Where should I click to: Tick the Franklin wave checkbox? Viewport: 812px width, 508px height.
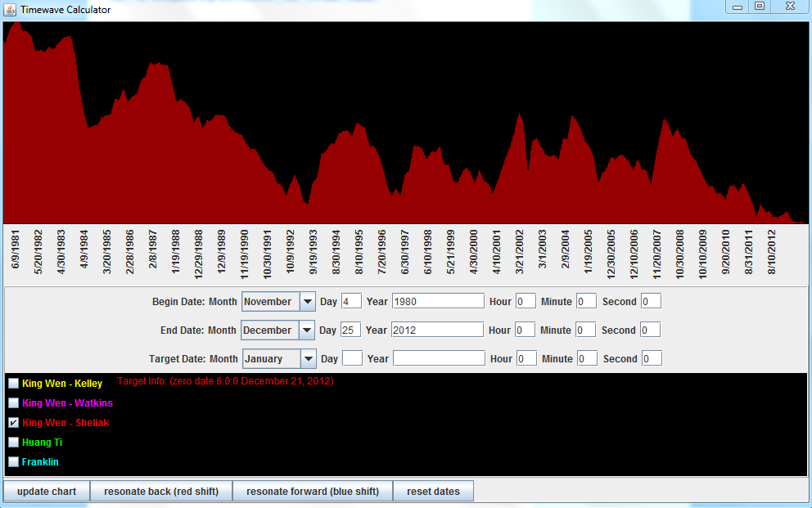(x=14, y=462)
